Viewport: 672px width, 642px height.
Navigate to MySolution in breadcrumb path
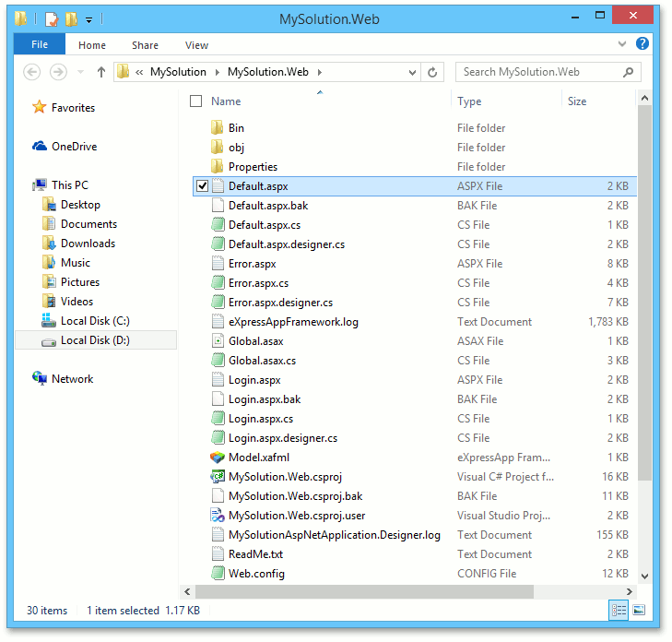point(178,72)
